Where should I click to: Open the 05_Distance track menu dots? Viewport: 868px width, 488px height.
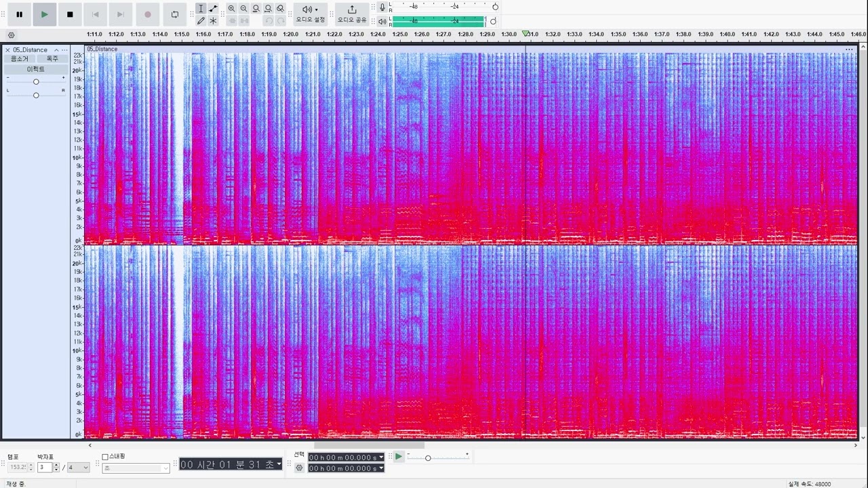65,50
